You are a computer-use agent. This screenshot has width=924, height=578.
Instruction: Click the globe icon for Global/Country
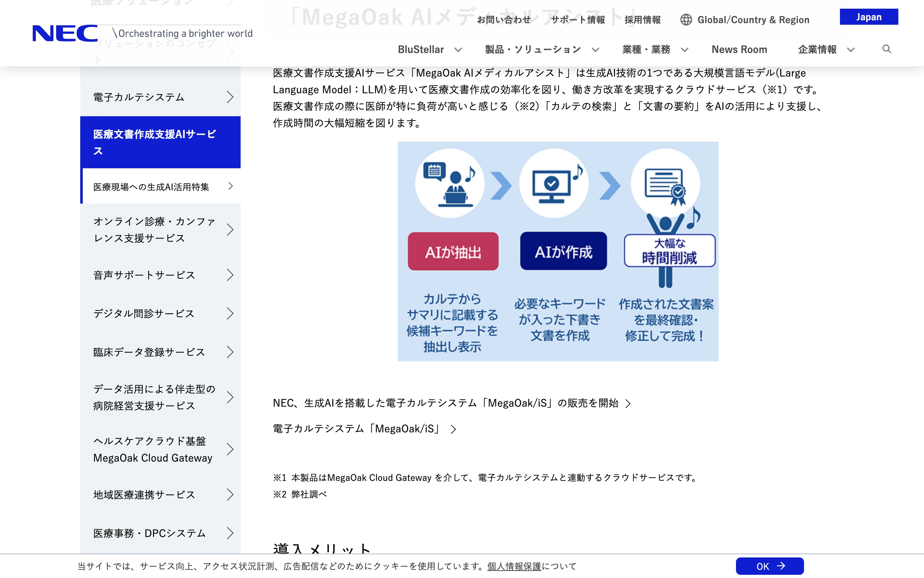686,20
